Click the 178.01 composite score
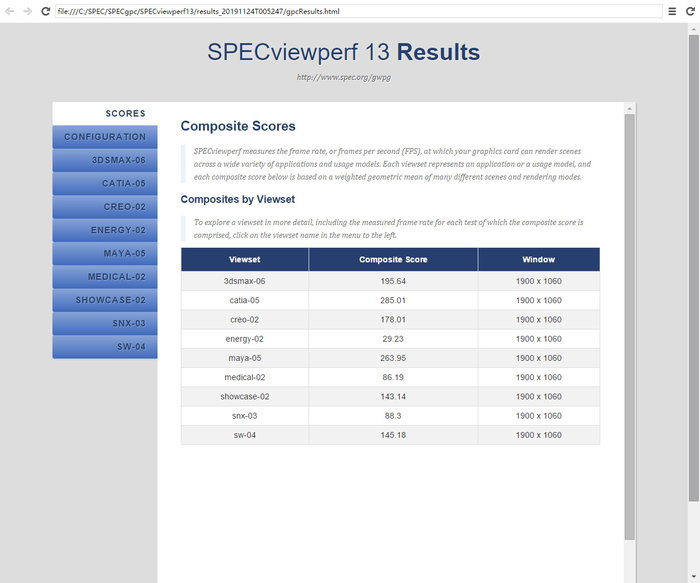The height and width of the screenshot is (583, 700). (393, 320)
